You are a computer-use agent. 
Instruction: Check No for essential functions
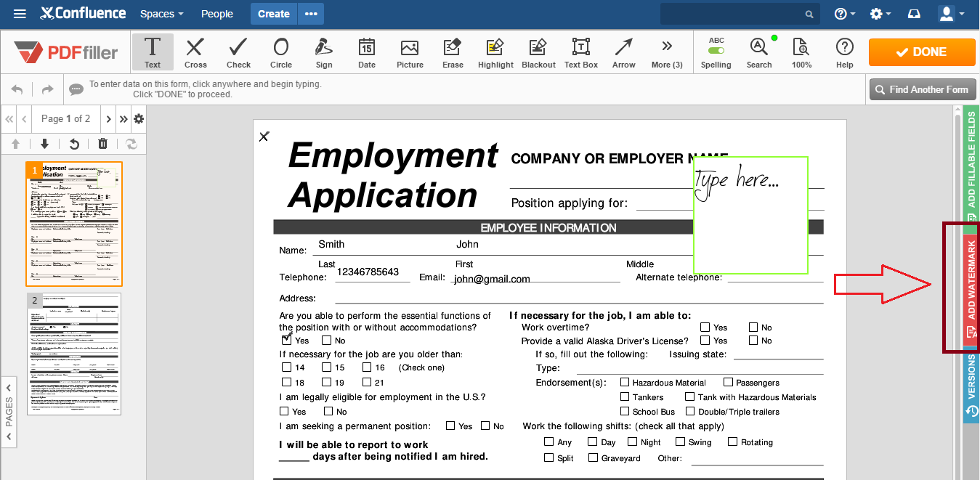(x=327, y=340)
